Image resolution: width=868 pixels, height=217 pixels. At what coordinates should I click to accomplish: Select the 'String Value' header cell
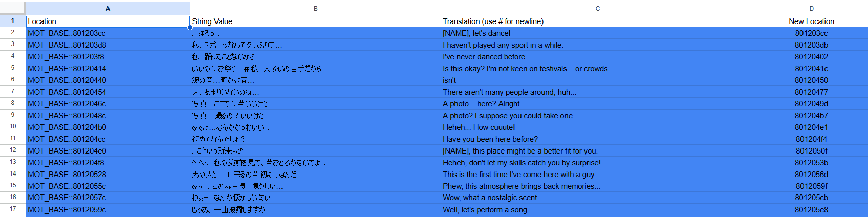pos(315,21)
